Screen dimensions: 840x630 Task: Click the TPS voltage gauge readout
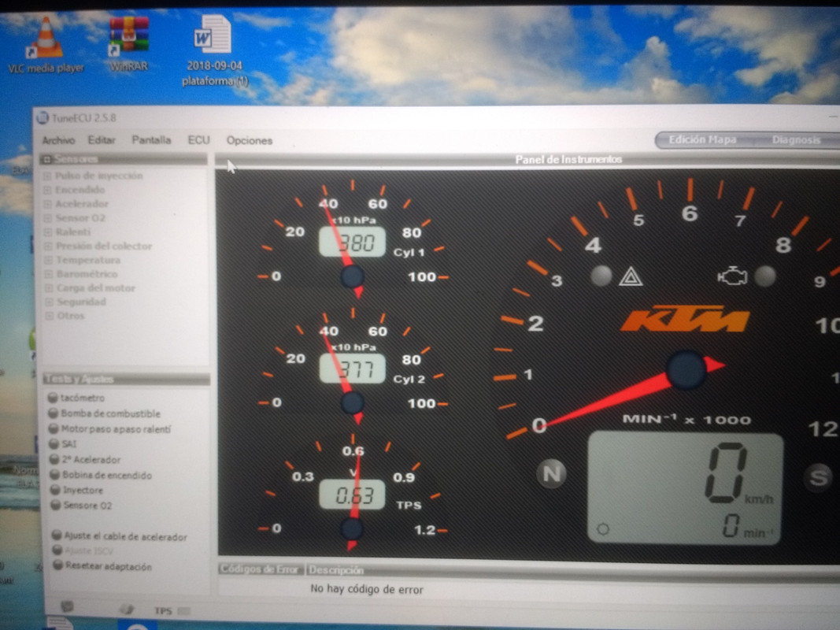coord(352,495)
